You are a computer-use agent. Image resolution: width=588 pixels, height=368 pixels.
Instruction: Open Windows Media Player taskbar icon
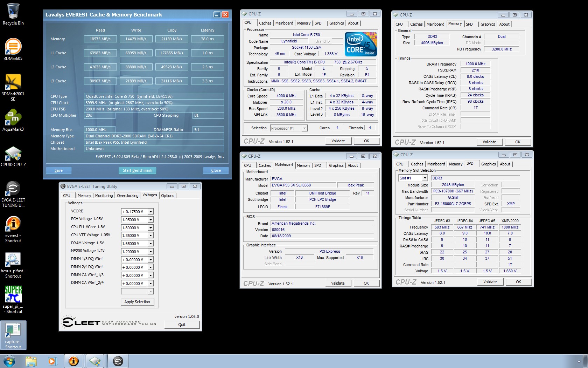pos(52,361)
